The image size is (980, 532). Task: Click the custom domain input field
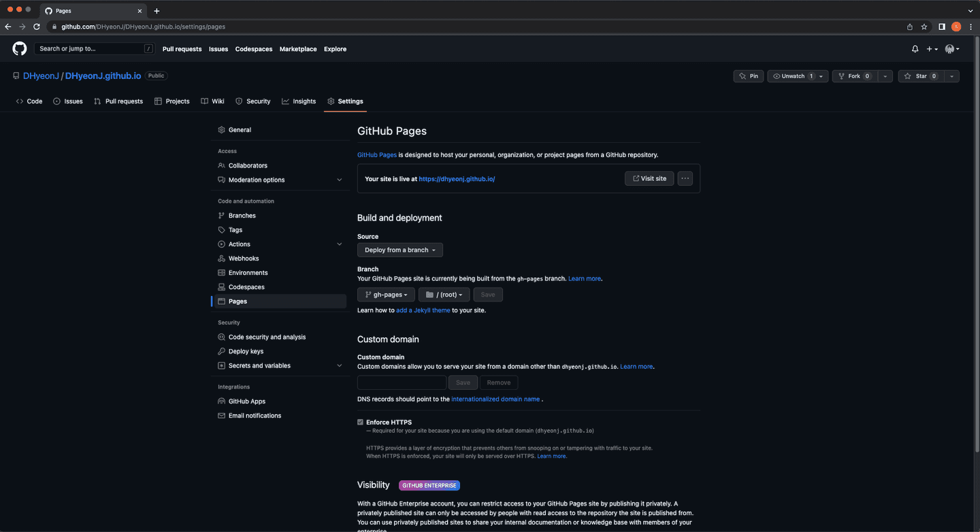tap(402, 382)
